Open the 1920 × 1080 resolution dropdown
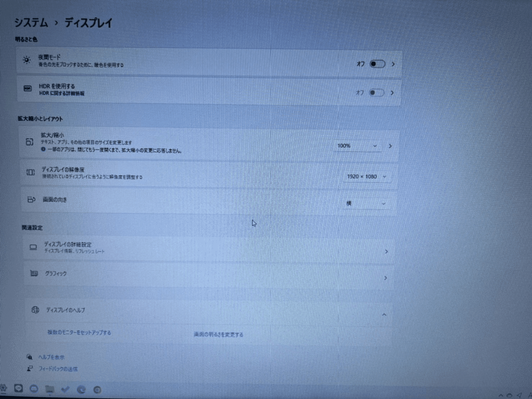 click(x=366, y=176)
